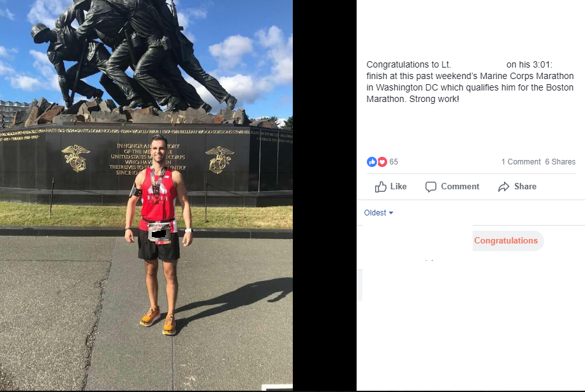Click the black area beside the photo
The image size is (585, 392).
pos(325,195)
